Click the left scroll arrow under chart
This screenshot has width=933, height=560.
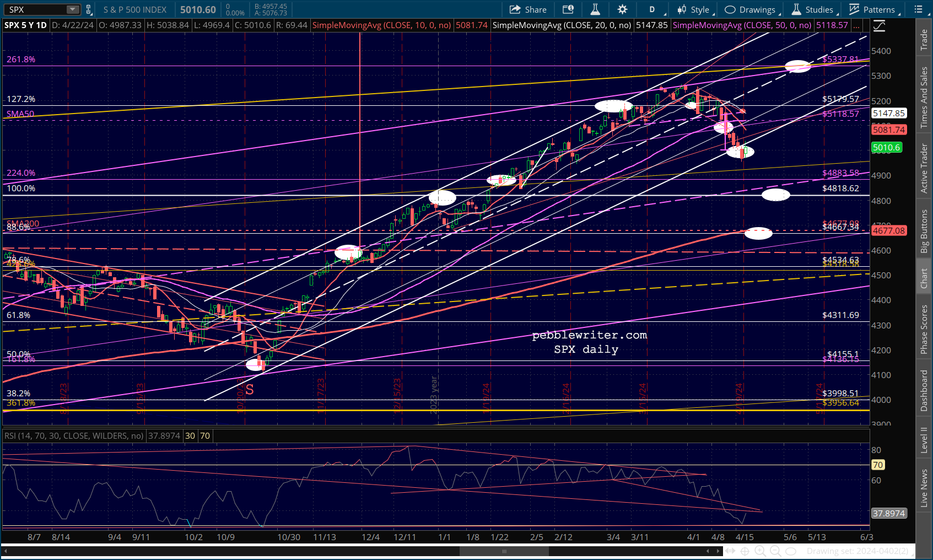(x=708, y=551)
